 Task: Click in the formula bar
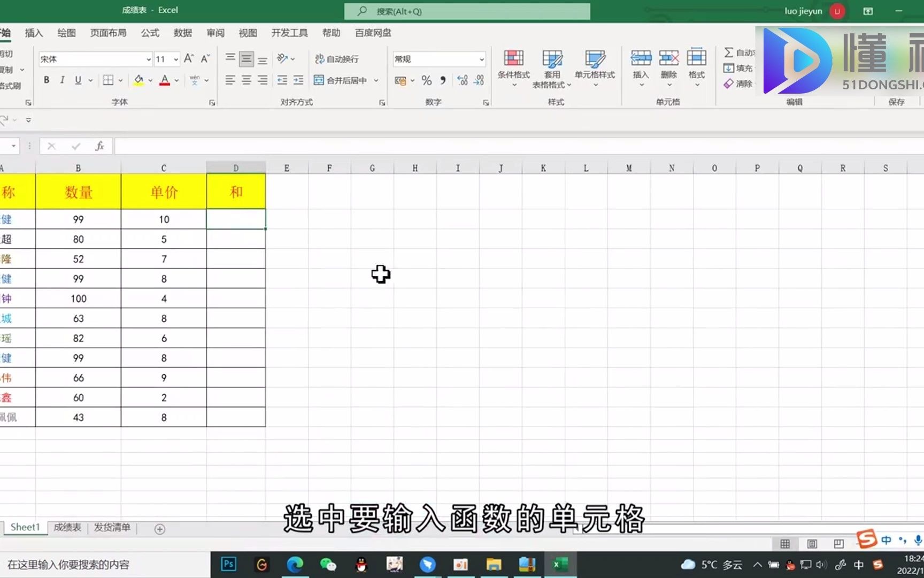519,146
